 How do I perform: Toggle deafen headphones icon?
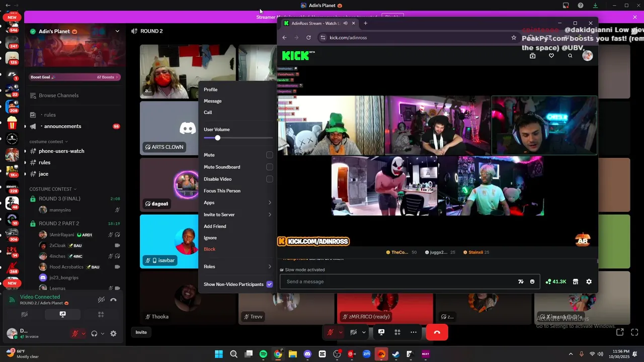[x=94, y=333]
